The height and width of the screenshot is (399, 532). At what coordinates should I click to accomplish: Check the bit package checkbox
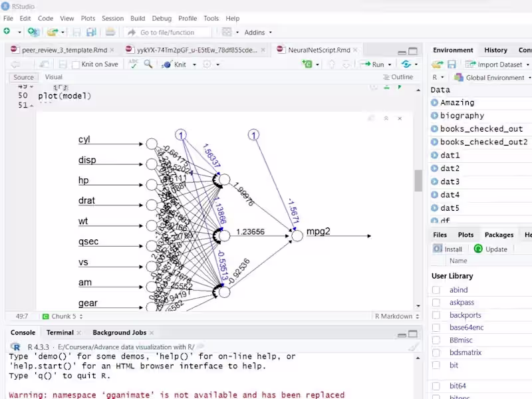pyautogui.click(x=436, y=365)
